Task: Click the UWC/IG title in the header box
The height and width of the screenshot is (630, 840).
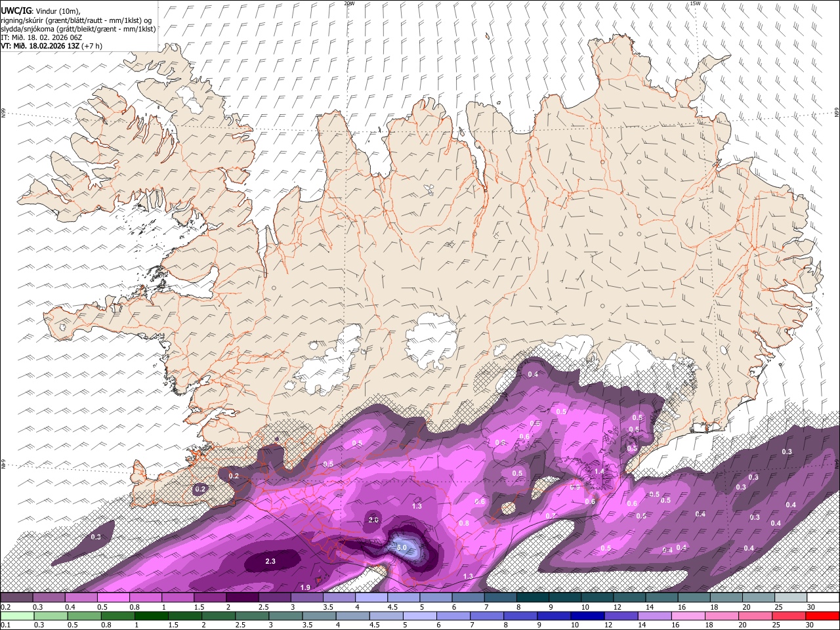Action: [16, 10]
